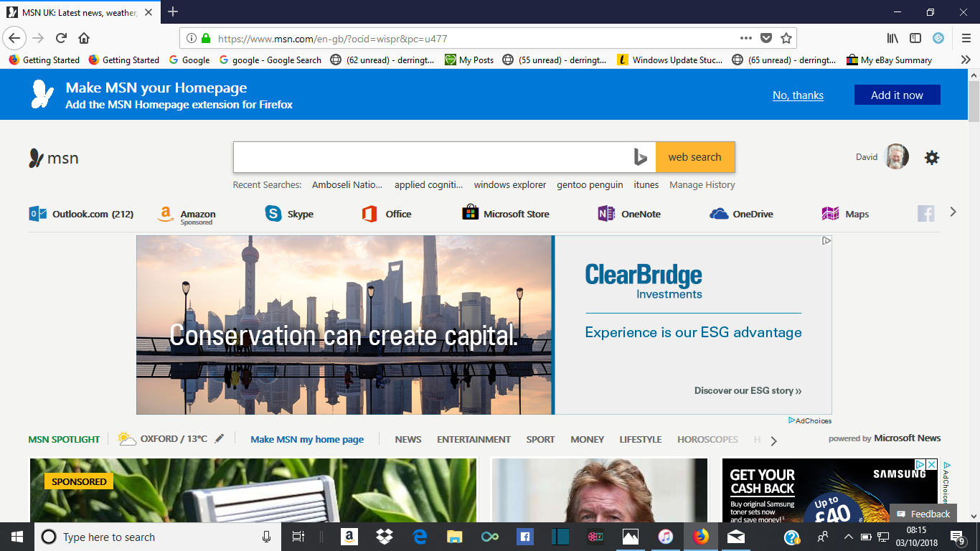Open the Firefox home page icon
The image size is (980, 551).
[84, 38]
